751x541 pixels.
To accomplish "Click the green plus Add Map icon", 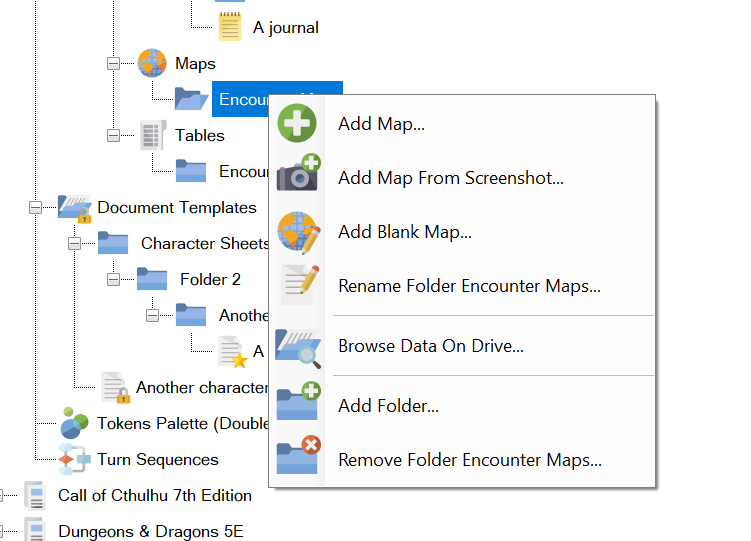I will 297,124.
